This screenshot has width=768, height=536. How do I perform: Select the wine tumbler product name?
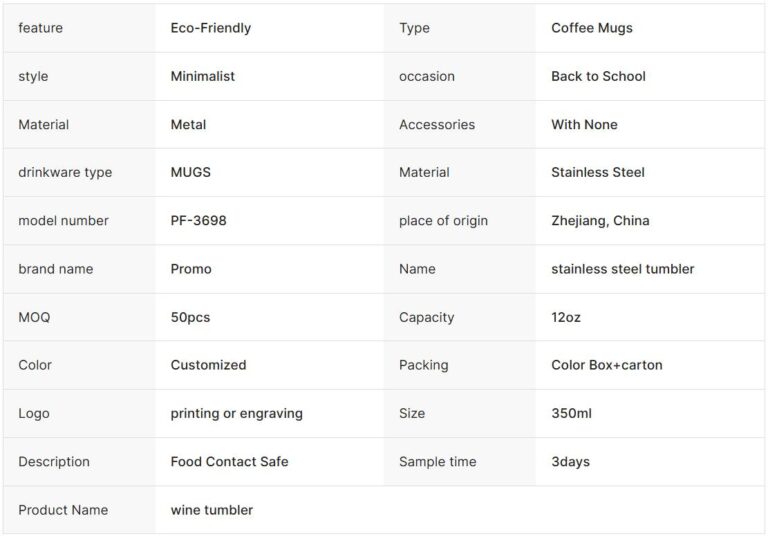coord(212,510)
